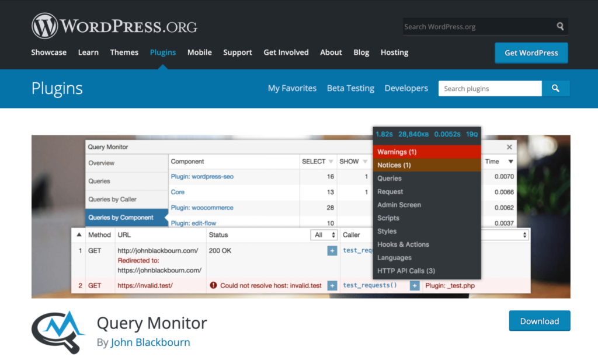Select the Plugins nav item
Screen dimensions: 598x364
coord(163,52)
